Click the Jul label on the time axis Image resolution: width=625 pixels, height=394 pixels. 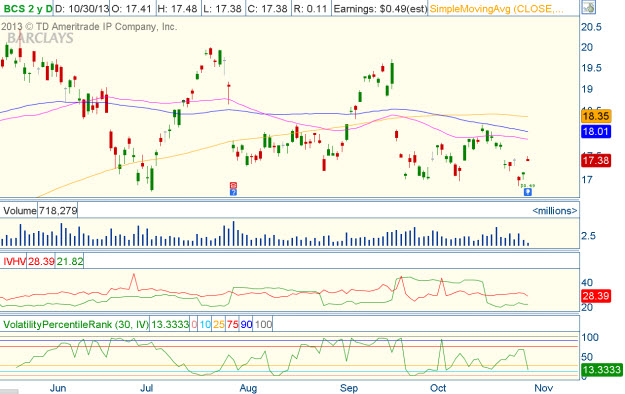[147, 388]
